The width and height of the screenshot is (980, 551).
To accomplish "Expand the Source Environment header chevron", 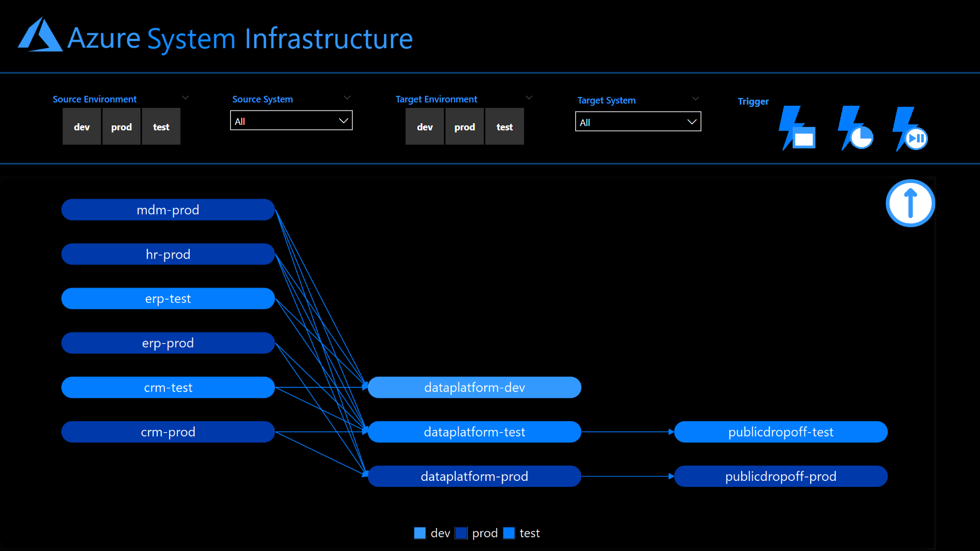I will click(185, 97).
